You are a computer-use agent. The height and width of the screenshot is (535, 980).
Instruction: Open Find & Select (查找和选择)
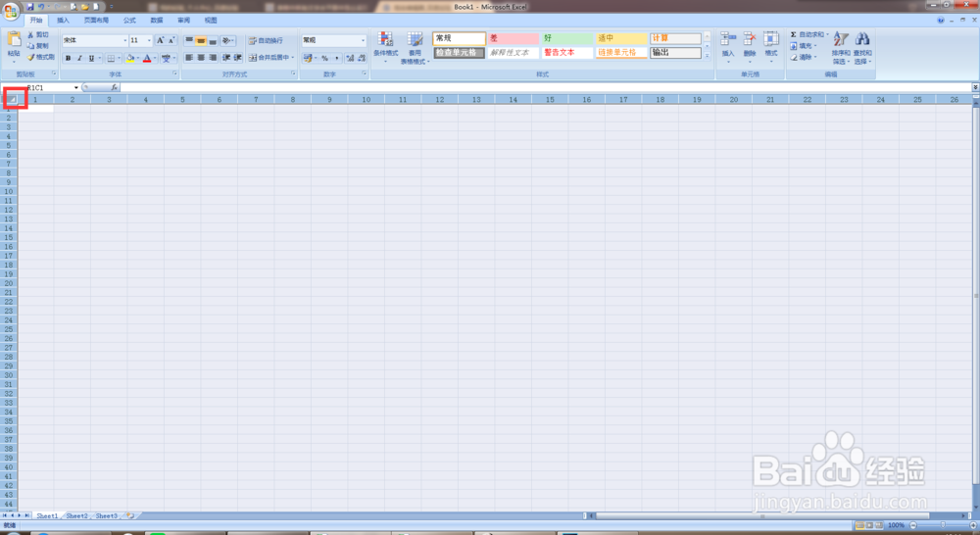862,48
